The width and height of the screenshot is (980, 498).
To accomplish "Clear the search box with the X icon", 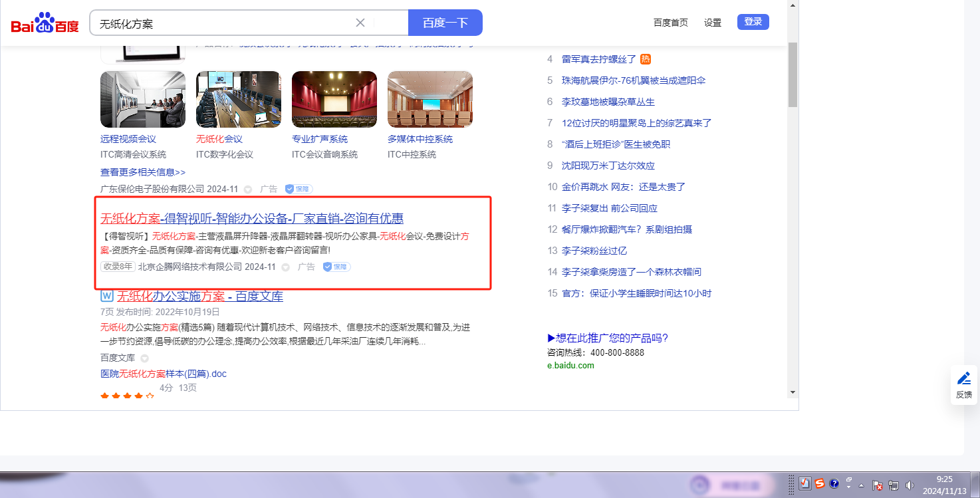I will (360, 23).
